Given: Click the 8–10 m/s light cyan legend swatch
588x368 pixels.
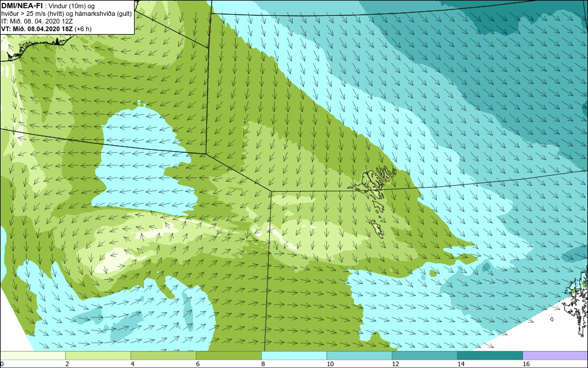Looking at the screenshot, I should point(293,356).
